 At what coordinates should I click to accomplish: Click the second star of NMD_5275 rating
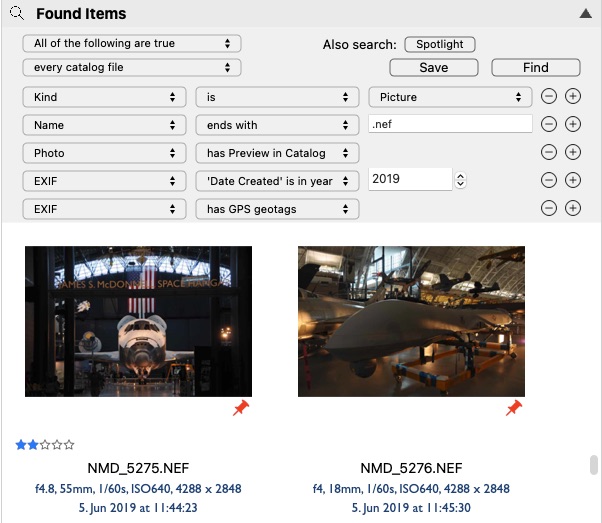33,445
